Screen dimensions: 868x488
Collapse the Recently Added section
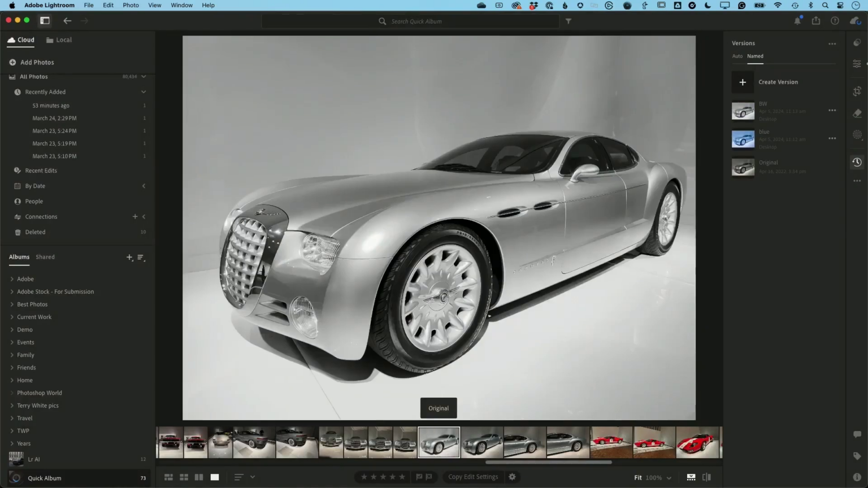coord(144,91)
